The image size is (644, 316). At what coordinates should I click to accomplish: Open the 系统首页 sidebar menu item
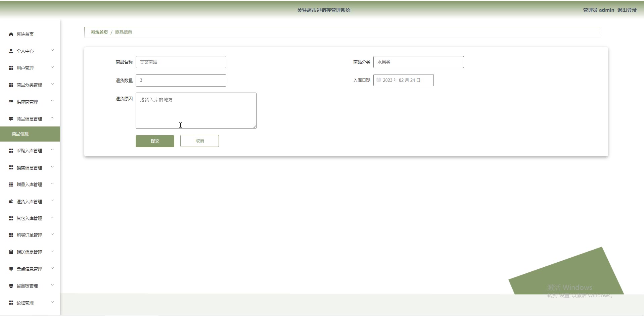30,34
